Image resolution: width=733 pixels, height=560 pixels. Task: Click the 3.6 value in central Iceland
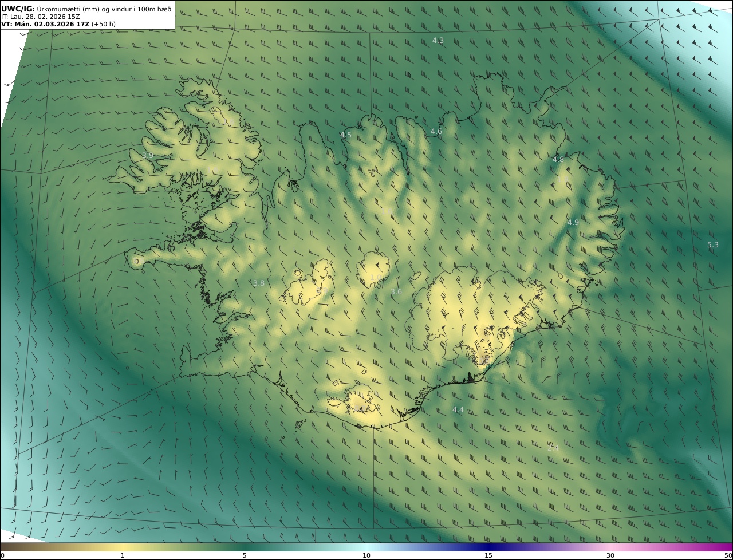coord(396,292)
